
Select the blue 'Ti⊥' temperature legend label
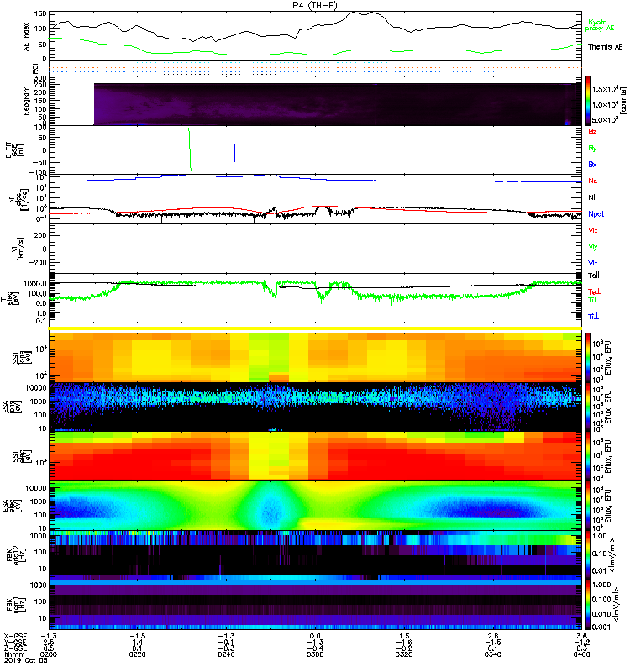coord(593,317)
